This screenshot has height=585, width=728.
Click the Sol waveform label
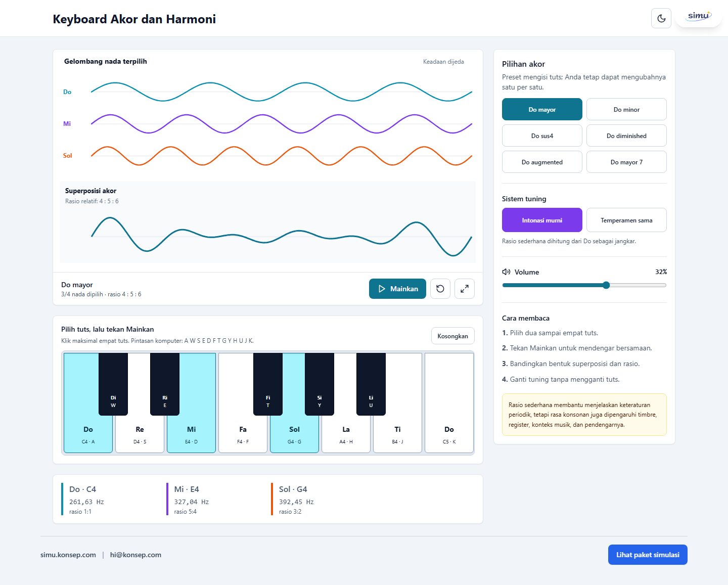click(x=67, y=156)
